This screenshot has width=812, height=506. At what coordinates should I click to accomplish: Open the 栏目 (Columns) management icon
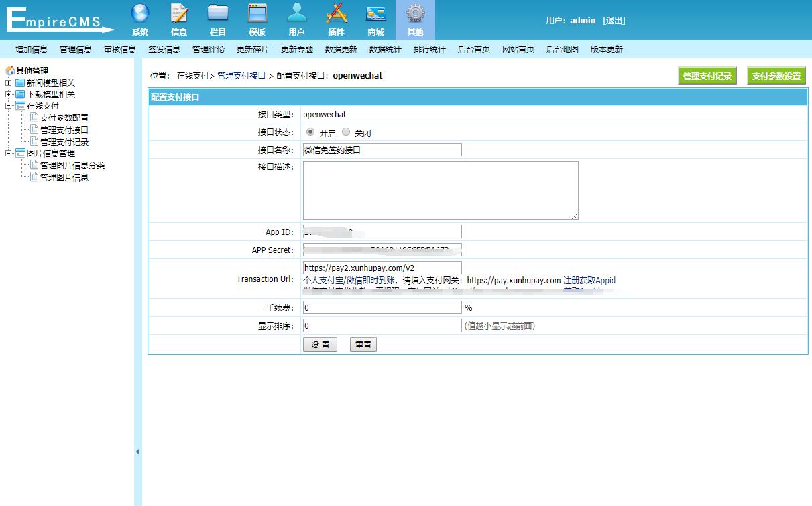(217, 20)
